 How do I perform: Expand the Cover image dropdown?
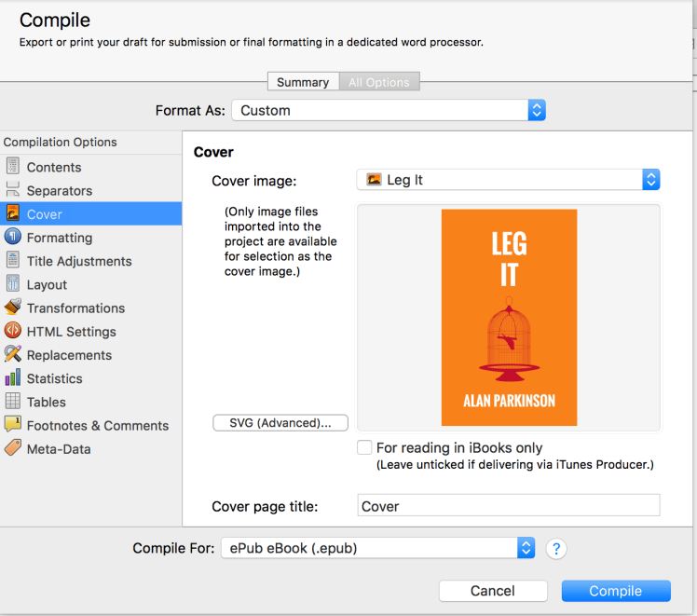point(508,180)
